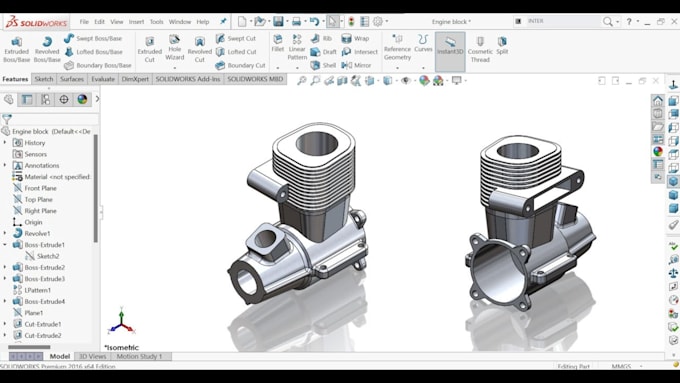This screenshot has width=680, height=383.
Task: Open the File menu
Action: (x=84, y=22)
